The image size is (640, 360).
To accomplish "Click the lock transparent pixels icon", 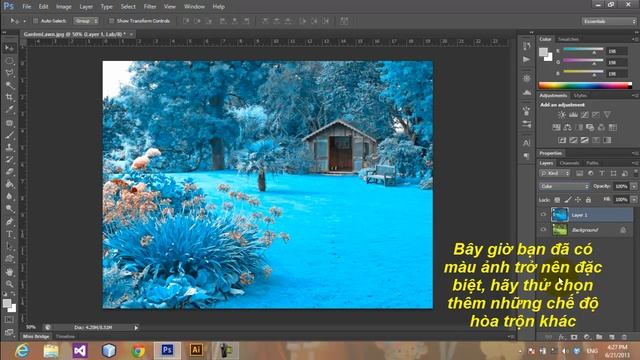I will tap(557, 200).
